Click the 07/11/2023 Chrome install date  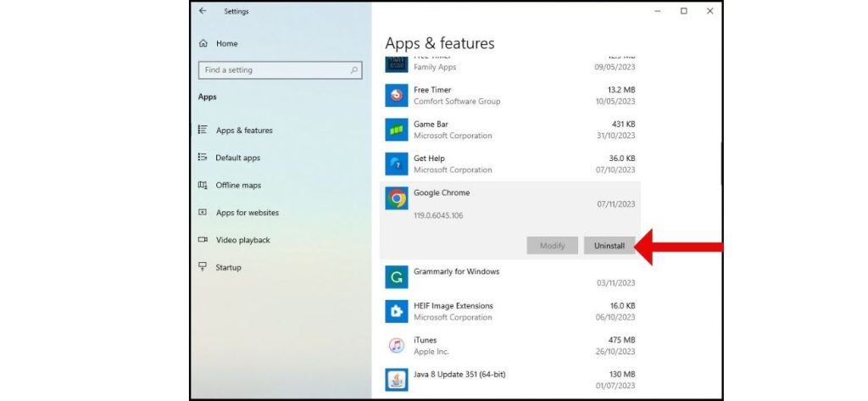point(615,203)
